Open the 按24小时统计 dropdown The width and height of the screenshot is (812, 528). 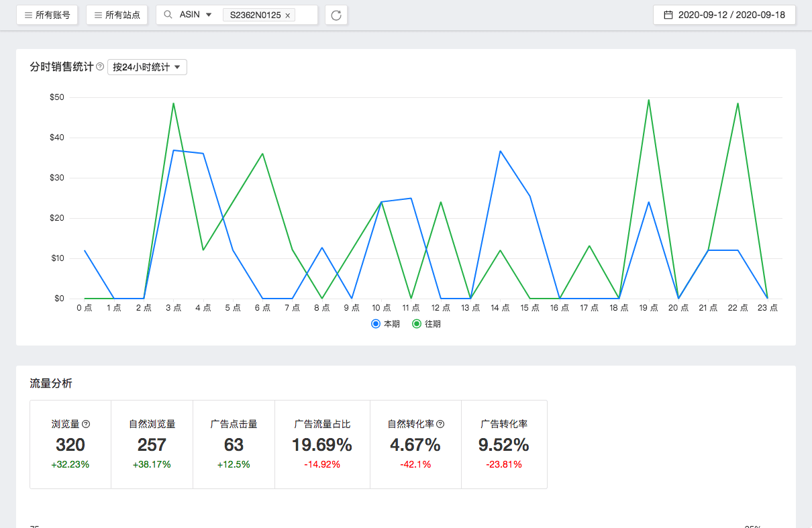[147, 67]
